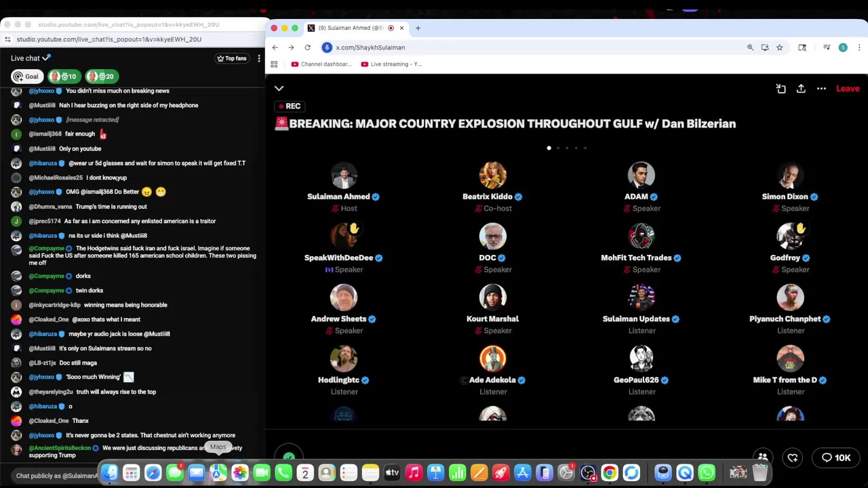868x488 pixels.
Task: Open WhatsApp from the Dock
Action: (x=707, y=472)
